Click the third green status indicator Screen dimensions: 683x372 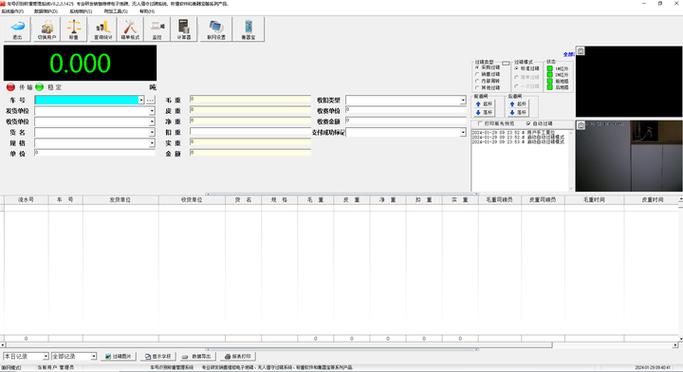coord(550,81)
